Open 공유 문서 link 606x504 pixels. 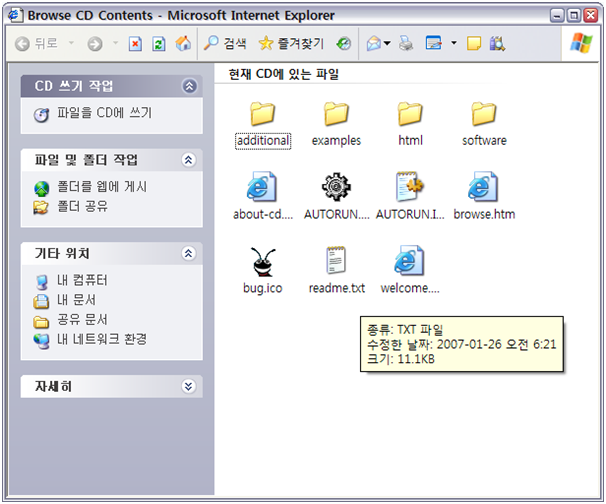pos(82,320)
